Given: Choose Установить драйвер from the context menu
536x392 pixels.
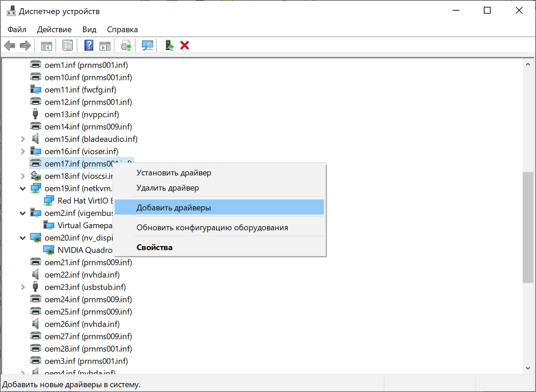Looking at the screenshot, I should [x=219, y=173].
